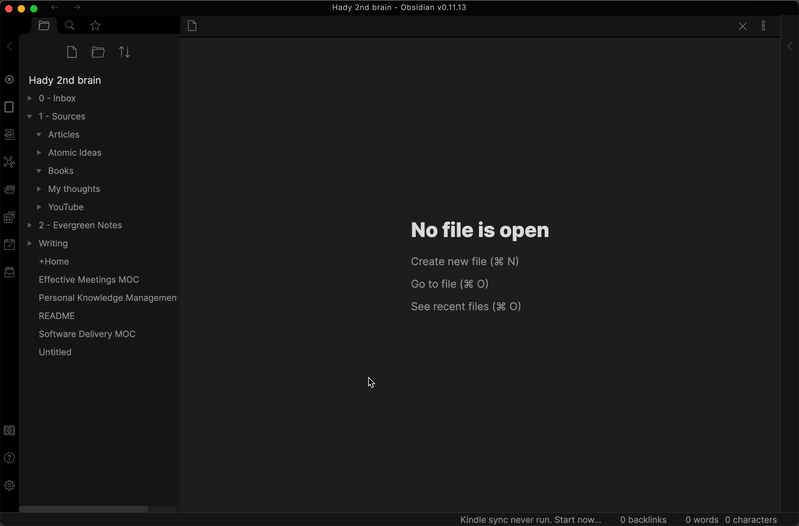
Task: Expand the right sidebar chevron
Action: (x=789, y=46)
